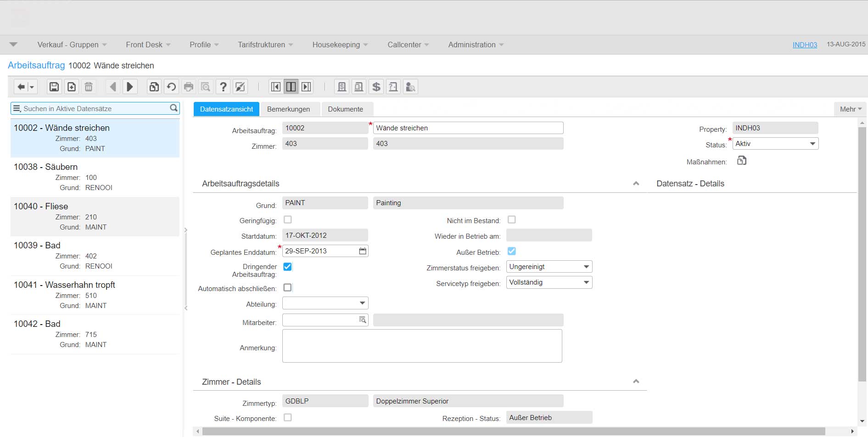
Task: Enable Automatisch abschließen checkbox
Action: point(288,288)
